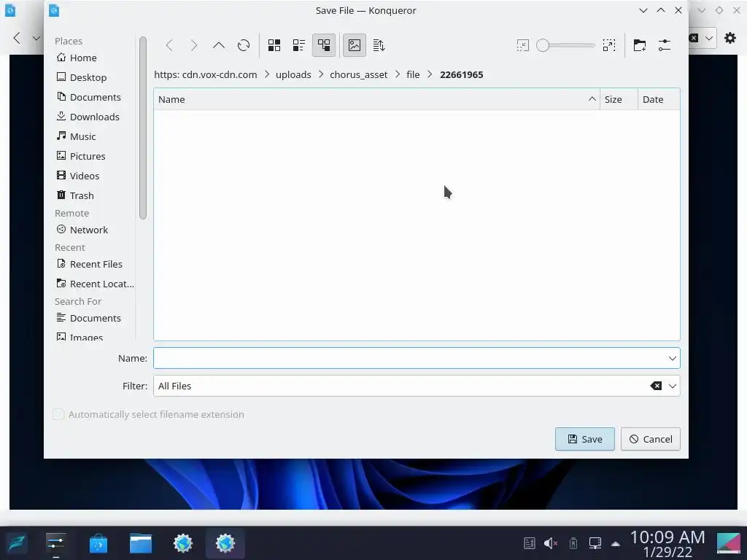The height and width of the screenshot is (560, 747).
Task: Open the Konqueror settings gear behind the dialog
Action: pos(729,38)
